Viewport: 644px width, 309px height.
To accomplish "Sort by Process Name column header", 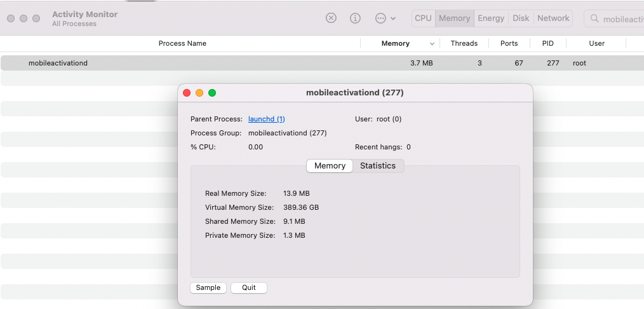I will pos(182,43).
